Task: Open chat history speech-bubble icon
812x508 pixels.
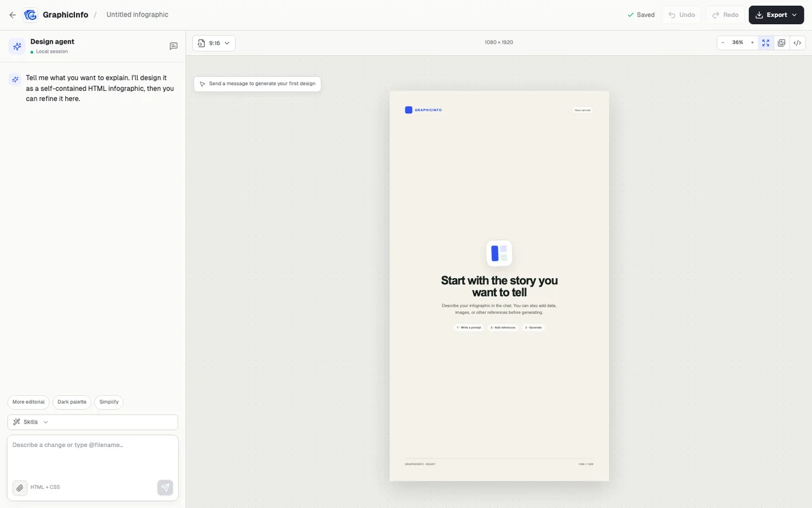Action: pyautogui.click(x=173, y=46)
